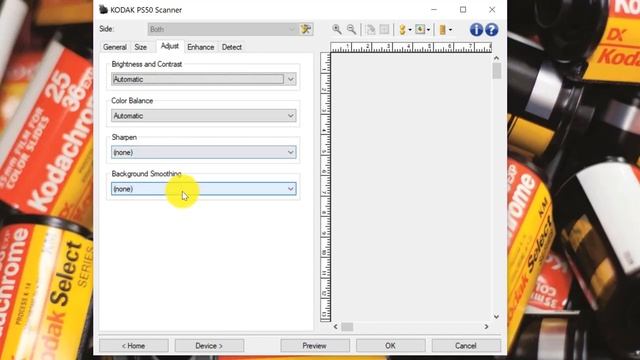Click the grayed rotate outline toolbar icon

coord(371,29)
